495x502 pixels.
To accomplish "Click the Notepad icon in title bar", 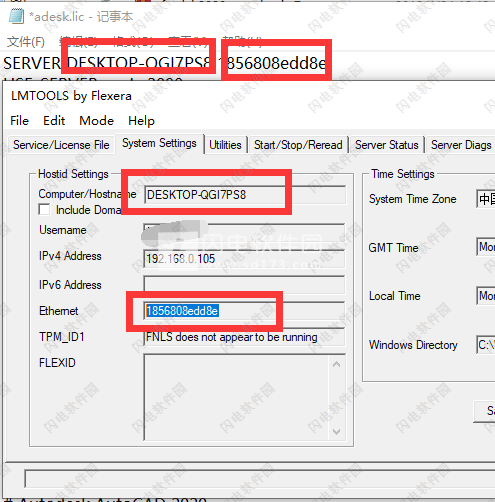I will (16, 16).
